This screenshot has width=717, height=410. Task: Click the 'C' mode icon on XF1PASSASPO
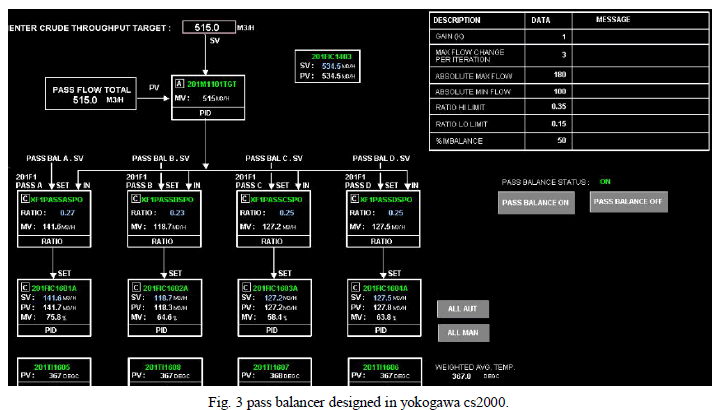coord(25,199)
